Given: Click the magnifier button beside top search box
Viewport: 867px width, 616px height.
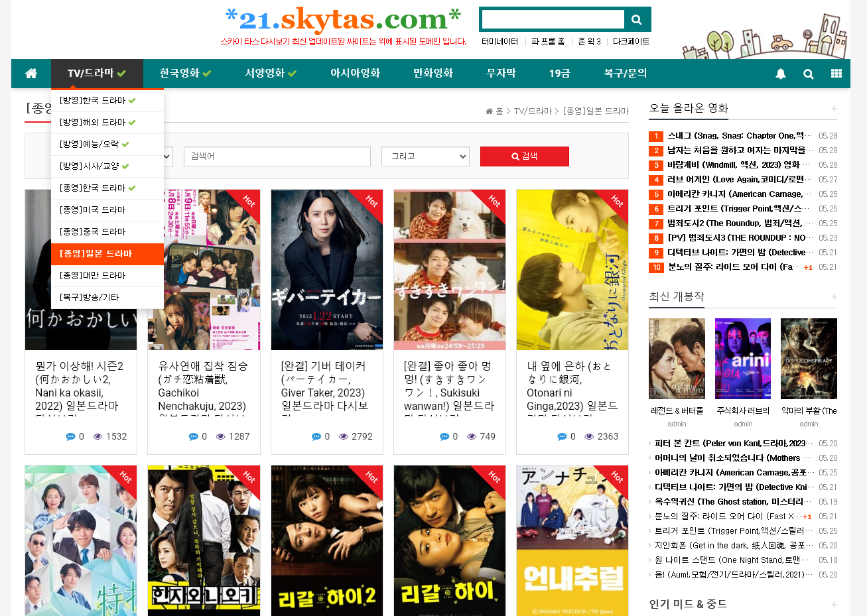Looking at the screenshot, I should tap(637, 19).
